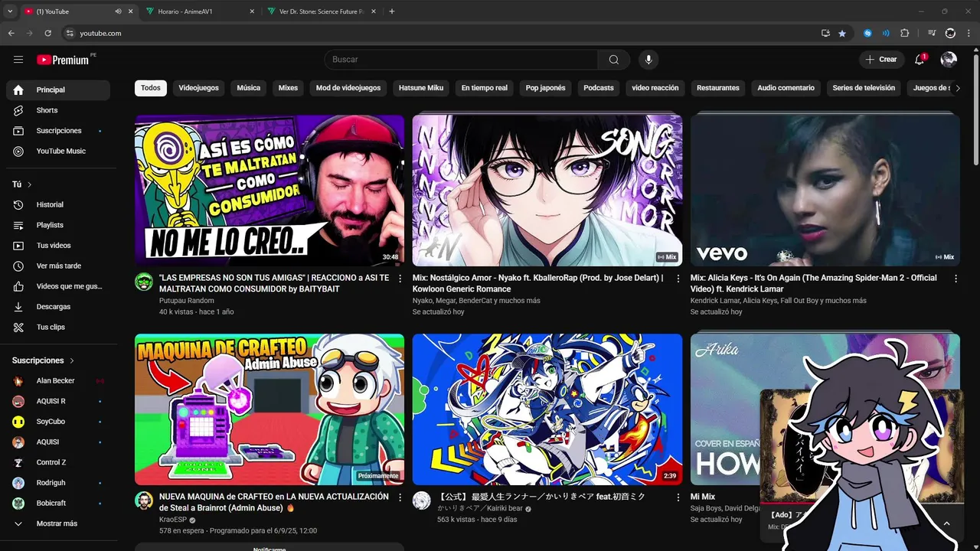Expand Mostrar más subscriptions
The image size is (980, 551).
pos(58,523)
